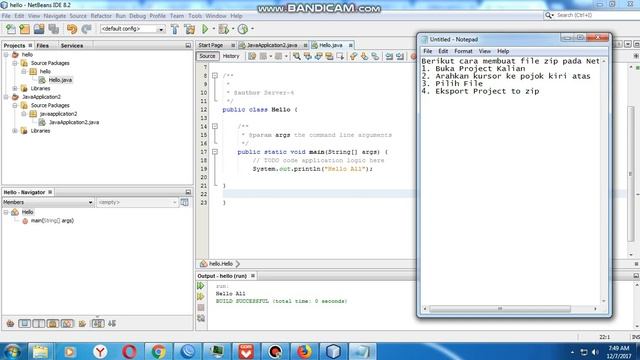Click the Previous Bookmark editor icon
The width and height of the screenshot is (640, 360).
353,56
